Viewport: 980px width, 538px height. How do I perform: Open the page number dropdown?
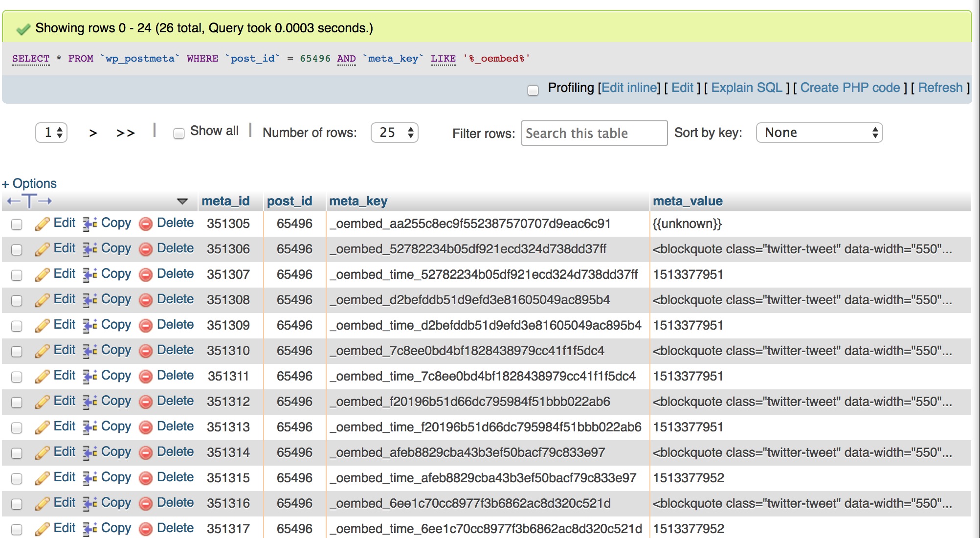(x=51, y=133)
